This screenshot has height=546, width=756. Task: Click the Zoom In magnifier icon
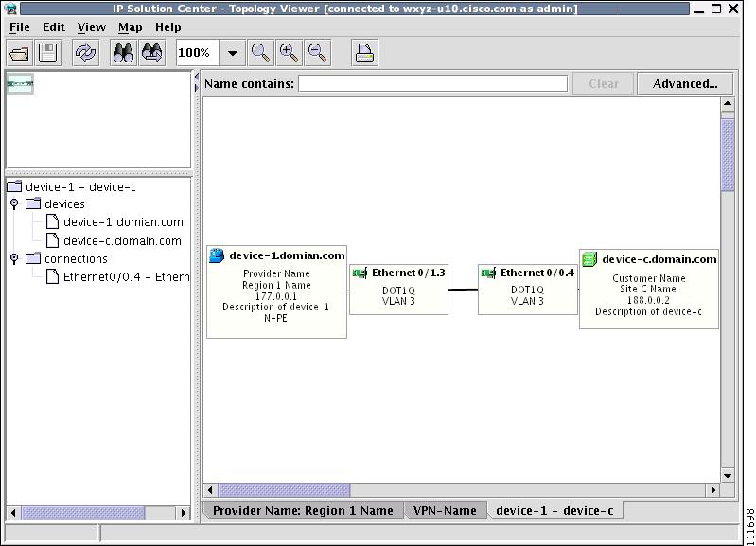tap(289, 53)
